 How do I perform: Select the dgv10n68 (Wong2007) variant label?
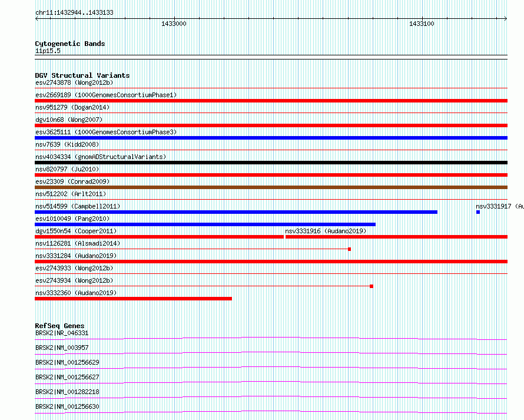point(69,120)
